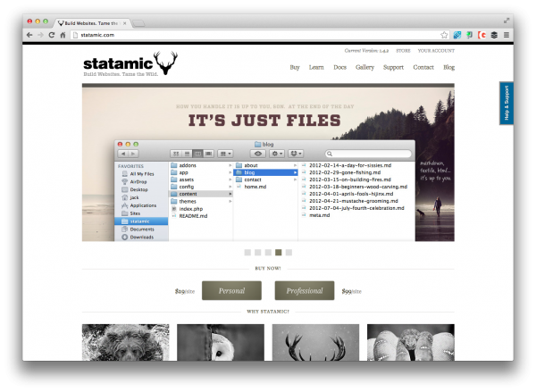Click the Finder search field
The width and height of the screenshot is (536, 392).
(368, 154)
